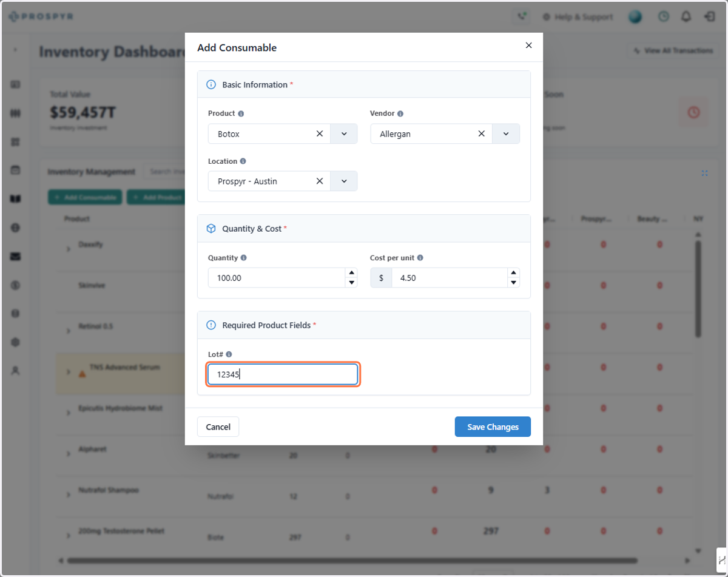Image resolution: width=728 pixels, height=577 pixels.
Task: Click the fullscreen expand icon
Action: click(704, 173)
